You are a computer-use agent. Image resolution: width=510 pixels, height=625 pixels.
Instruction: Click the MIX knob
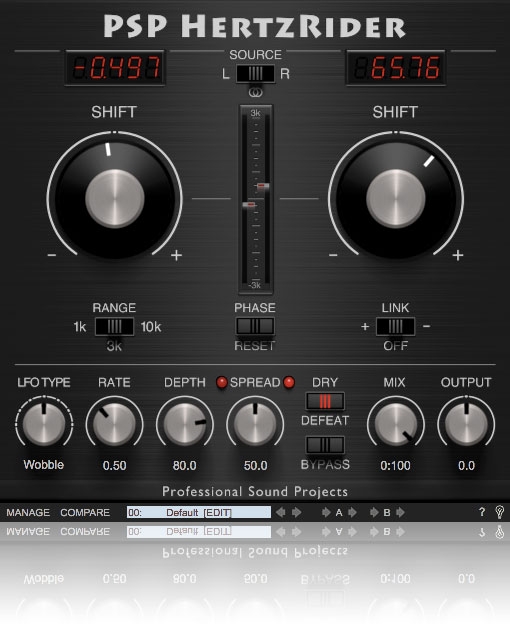click(x=396, y=424)
